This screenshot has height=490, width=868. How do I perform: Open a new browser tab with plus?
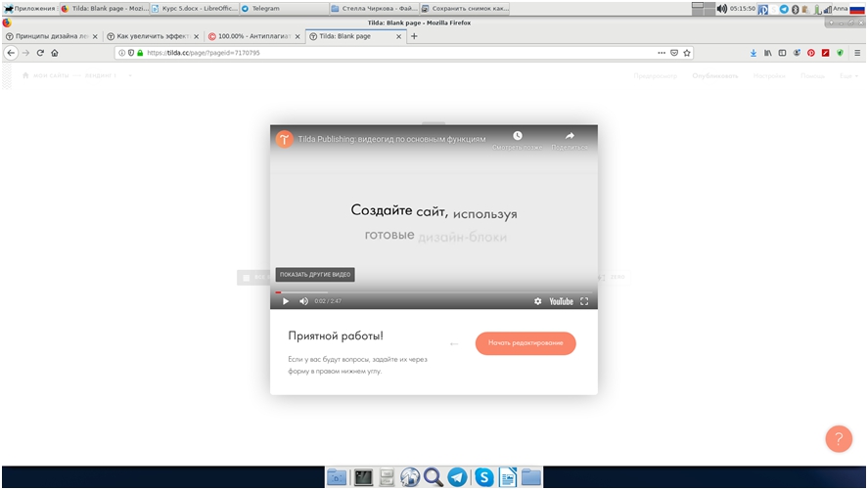(x=414, y=36)
